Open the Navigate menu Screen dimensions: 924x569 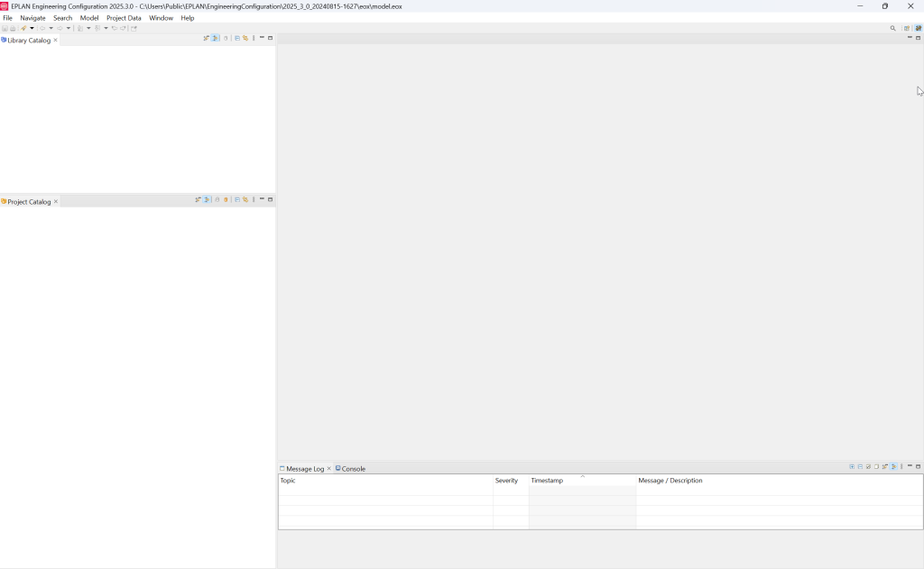pyautogui.click(x=32, y=18)
